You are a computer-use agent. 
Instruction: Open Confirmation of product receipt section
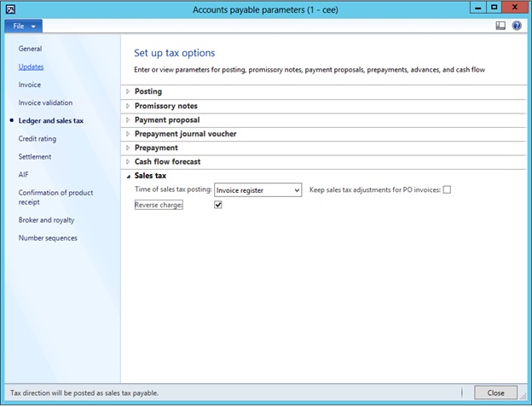point(55,197)
